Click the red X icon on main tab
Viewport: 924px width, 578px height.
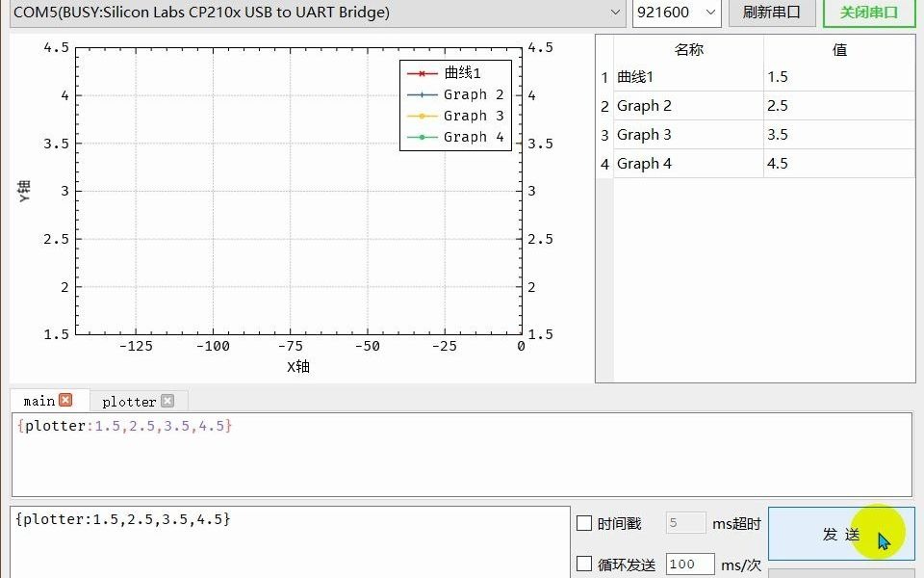coord(65,400)
